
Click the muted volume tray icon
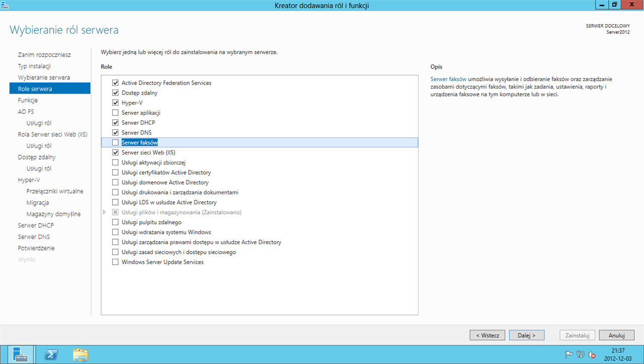coord(592,354)
